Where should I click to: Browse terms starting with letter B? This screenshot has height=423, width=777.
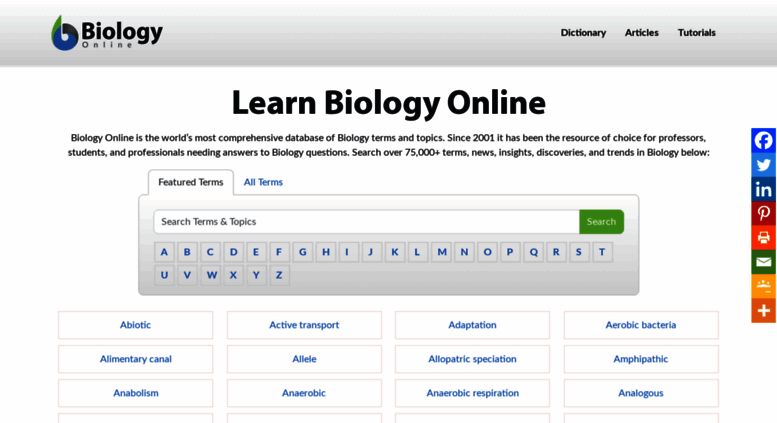[187, 252]
